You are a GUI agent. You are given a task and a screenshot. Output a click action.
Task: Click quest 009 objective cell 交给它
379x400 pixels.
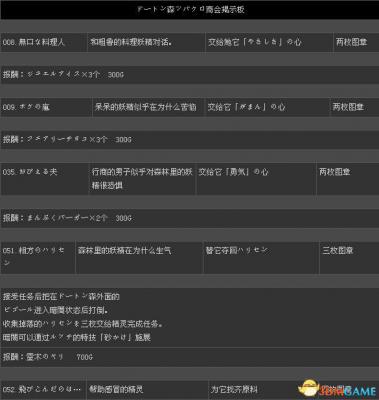tap(267, 107)
